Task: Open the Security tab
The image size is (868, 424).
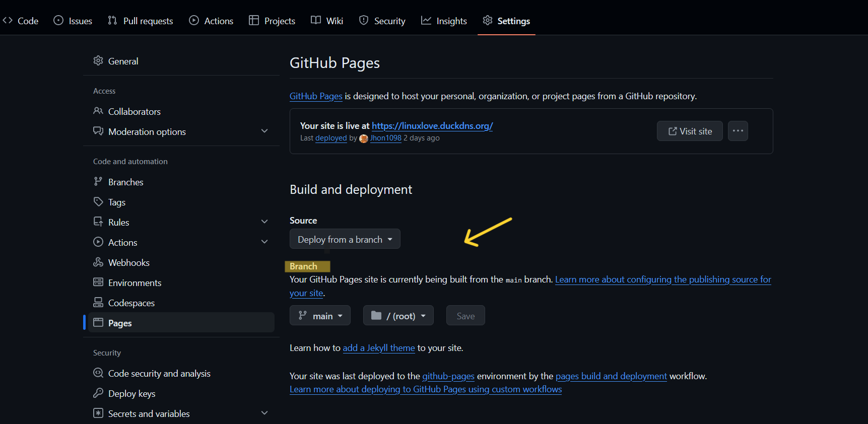Action: pyautogui.click(x=382, y=21)
